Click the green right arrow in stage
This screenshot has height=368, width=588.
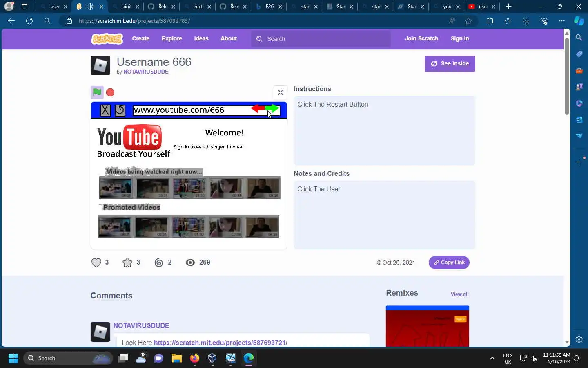click(x=272, y=108)
